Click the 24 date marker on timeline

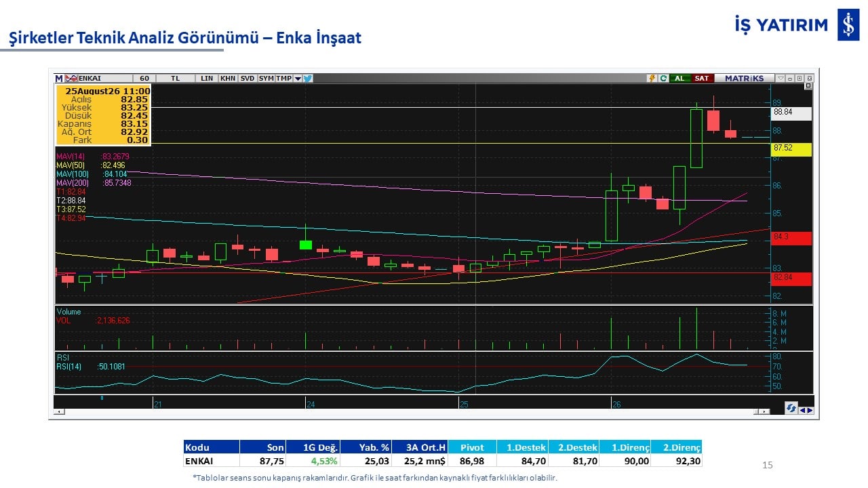click(311, 405)
